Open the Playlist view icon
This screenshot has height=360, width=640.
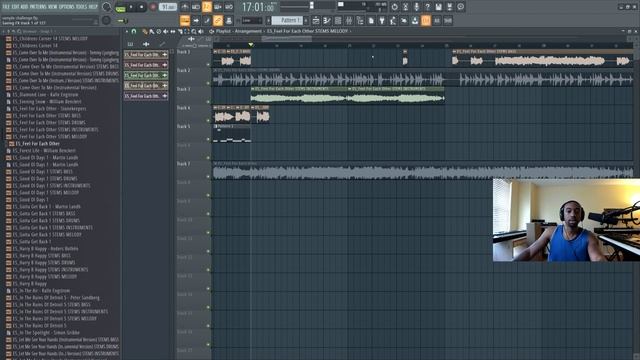tap(316, 20)
